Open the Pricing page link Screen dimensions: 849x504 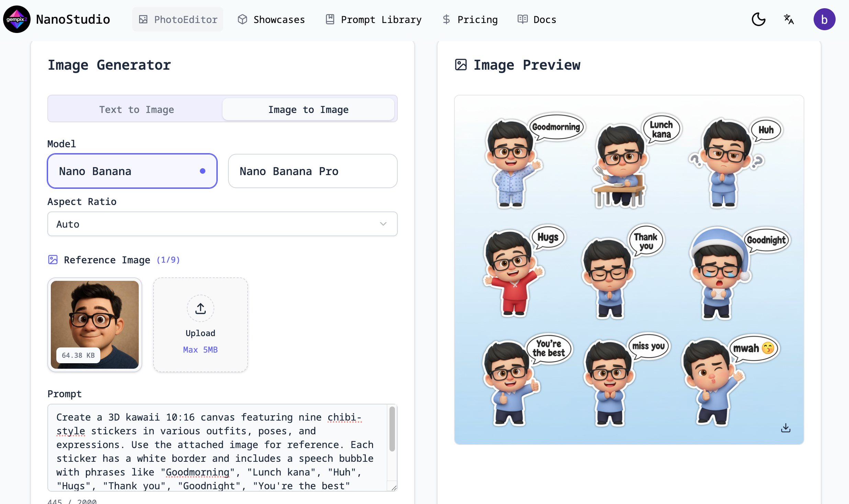(470, 20)
